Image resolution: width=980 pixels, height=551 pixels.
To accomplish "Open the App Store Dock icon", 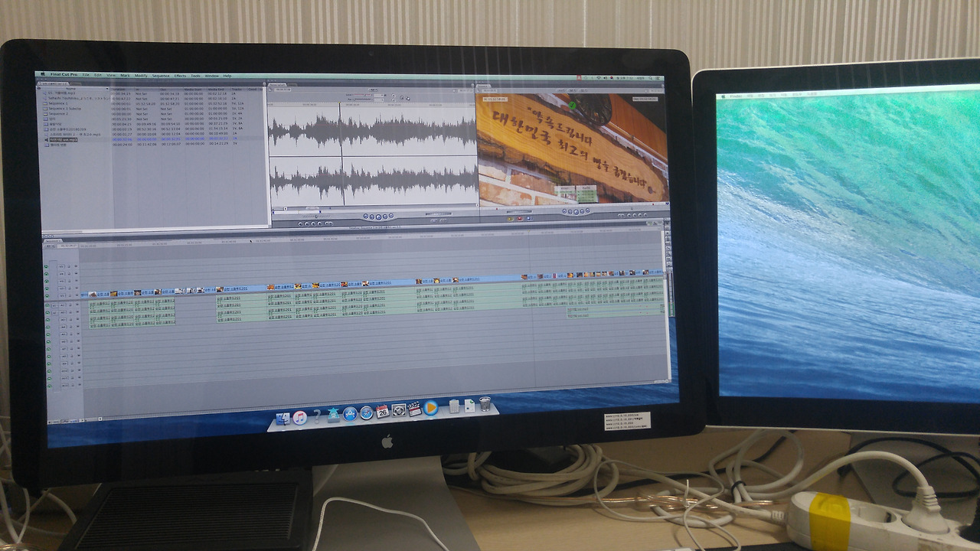I will point(350,414).
